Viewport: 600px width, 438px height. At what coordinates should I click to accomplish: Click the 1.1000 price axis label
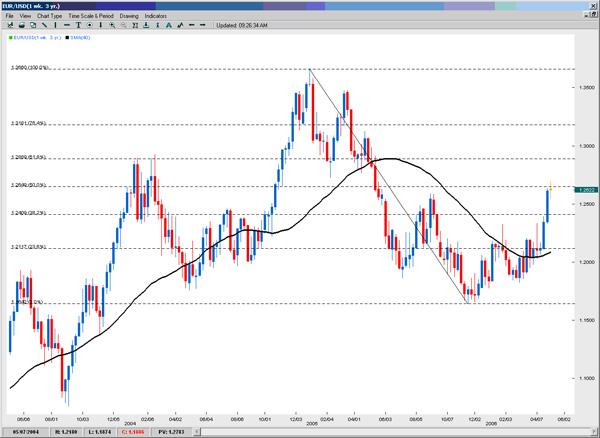tap(587, 378)
